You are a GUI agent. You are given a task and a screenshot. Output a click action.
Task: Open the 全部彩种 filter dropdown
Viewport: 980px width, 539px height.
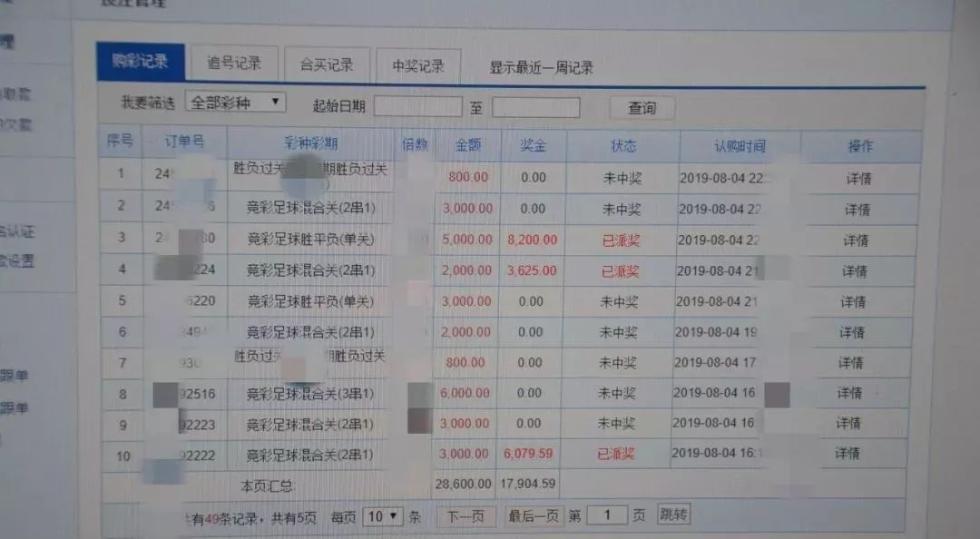236,103
